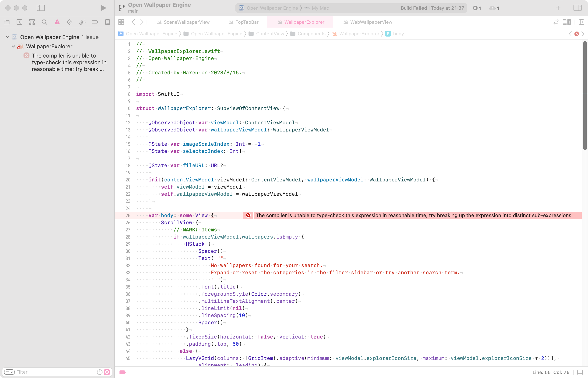Open the Issue navigator warning triangle
Image resolution: width=588 pixels, height=378 pixels.
pos(57,22)
